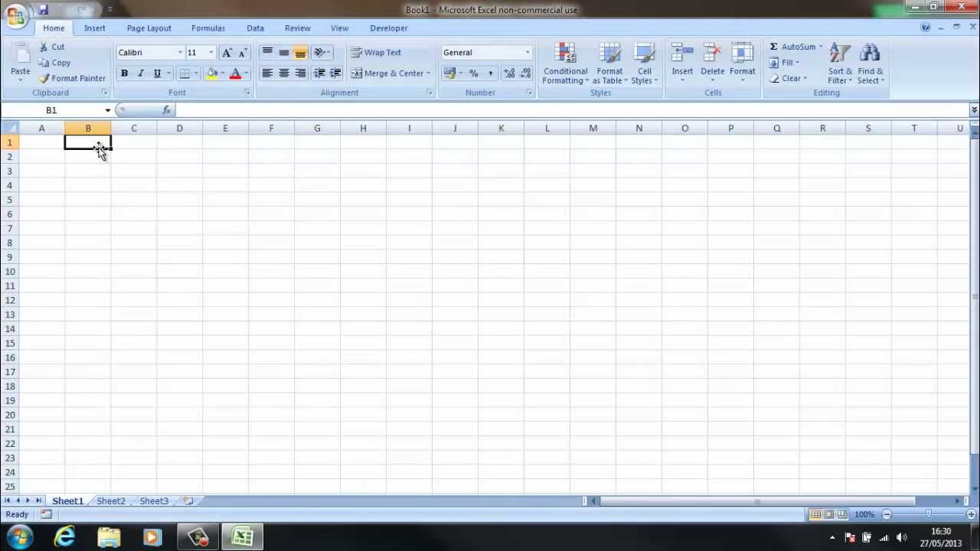Screen dimensions: 980x551
Task: Expand the borders dropdown arrow
Action: click(195, 73)
